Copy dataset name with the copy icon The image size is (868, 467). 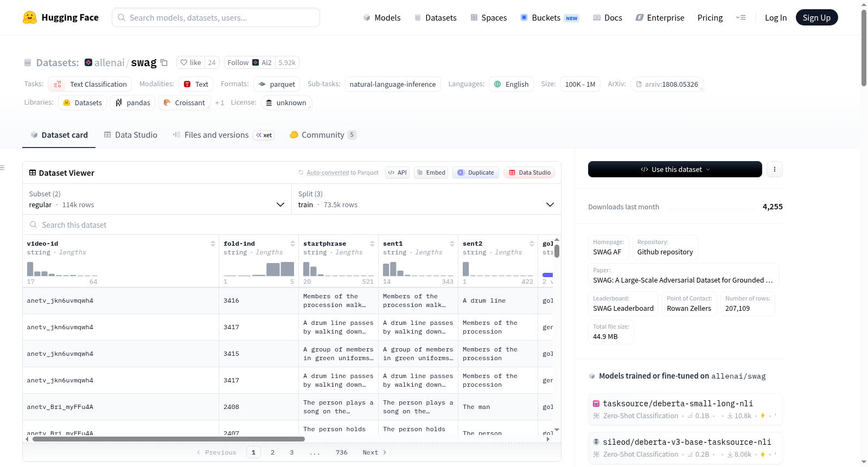[x=164, y=62]
